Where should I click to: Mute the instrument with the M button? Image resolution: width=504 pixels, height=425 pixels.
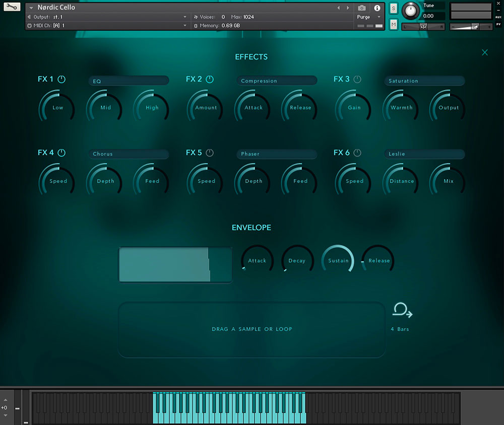tap(393, 24)
